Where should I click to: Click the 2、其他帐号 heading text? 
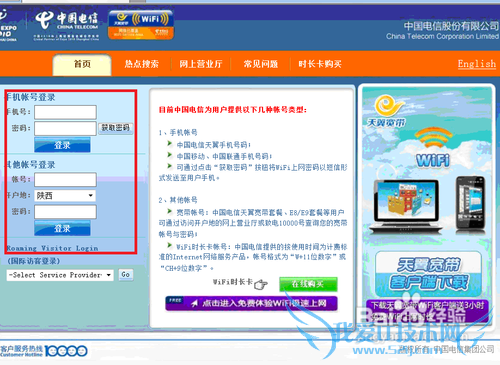tap(178, 200)
